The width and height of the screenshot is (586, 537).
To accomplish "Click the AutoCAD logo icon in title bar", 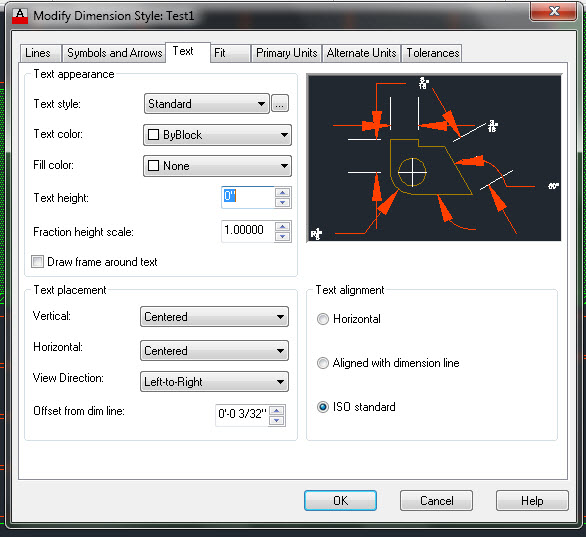I will click(20, 16).
